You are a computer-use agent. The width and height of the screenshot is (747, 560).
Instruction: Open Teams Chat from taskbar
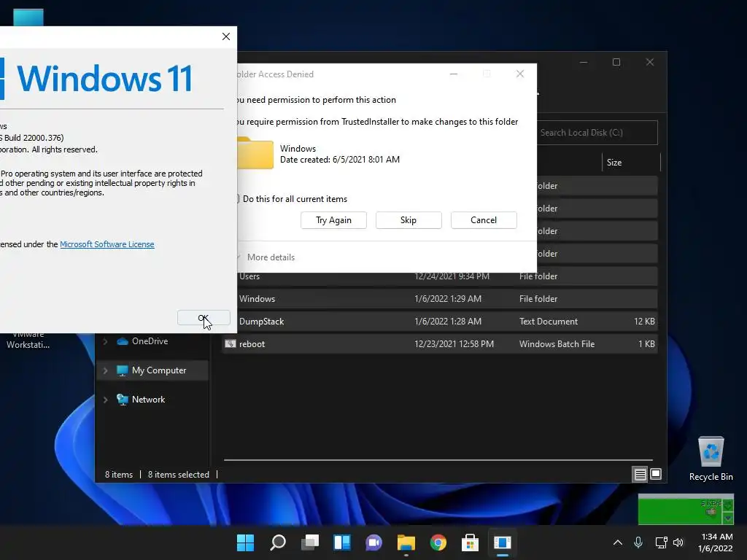click(374, 542)
